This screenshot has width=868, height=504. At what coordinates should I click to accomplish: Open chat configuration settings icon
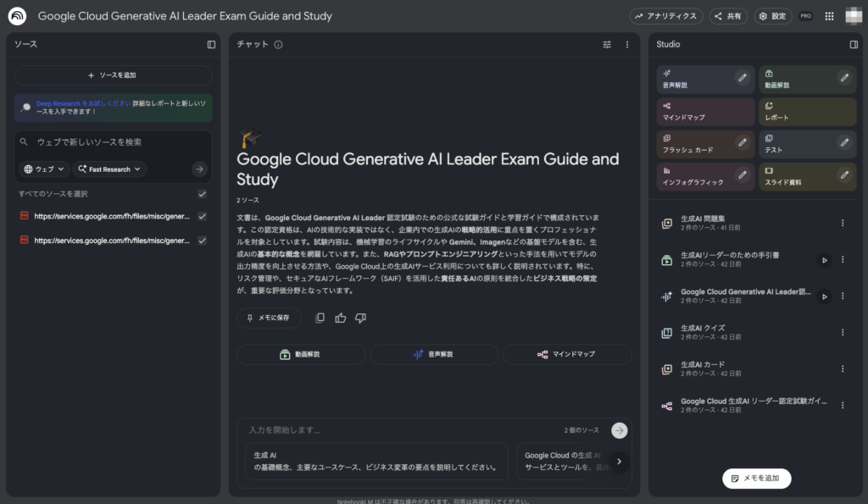607,44
